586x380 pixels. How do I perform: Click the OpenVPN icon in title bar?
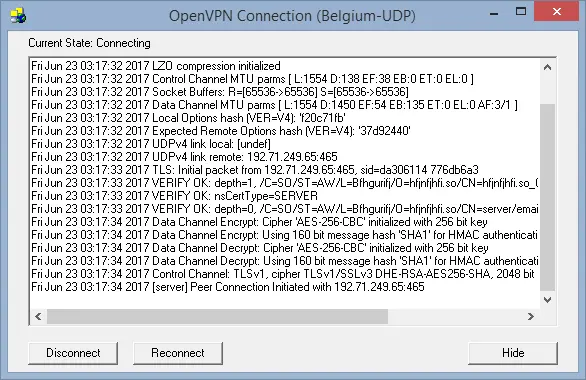(x=18, y=16)
